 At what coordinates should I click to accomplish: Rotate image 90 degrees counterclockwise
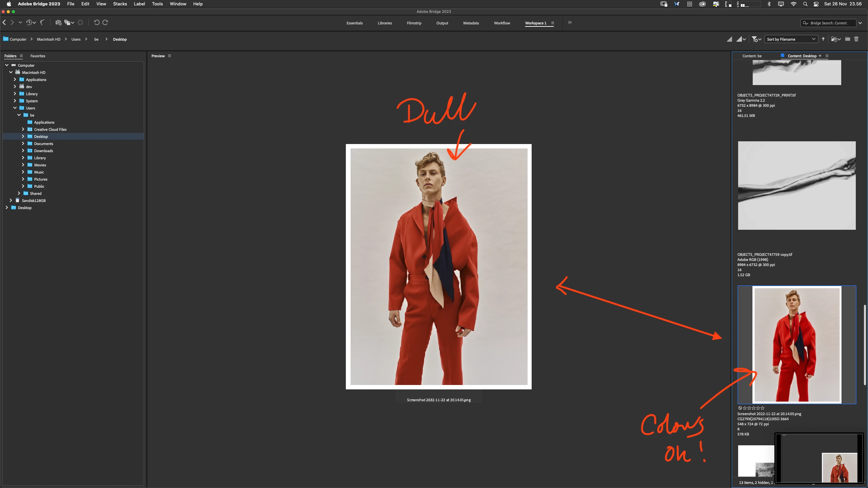tap(97, 22)
